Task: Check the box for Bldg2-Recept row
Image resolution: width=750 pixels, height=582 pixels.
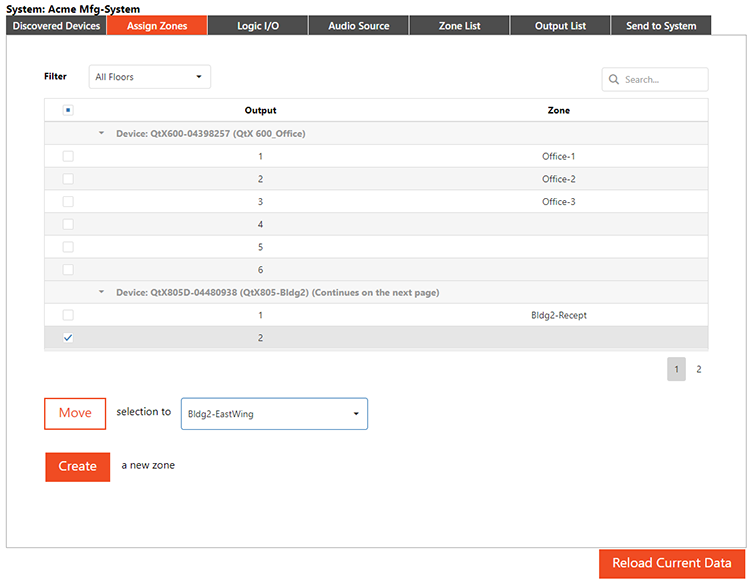Action: pos(68,315)
